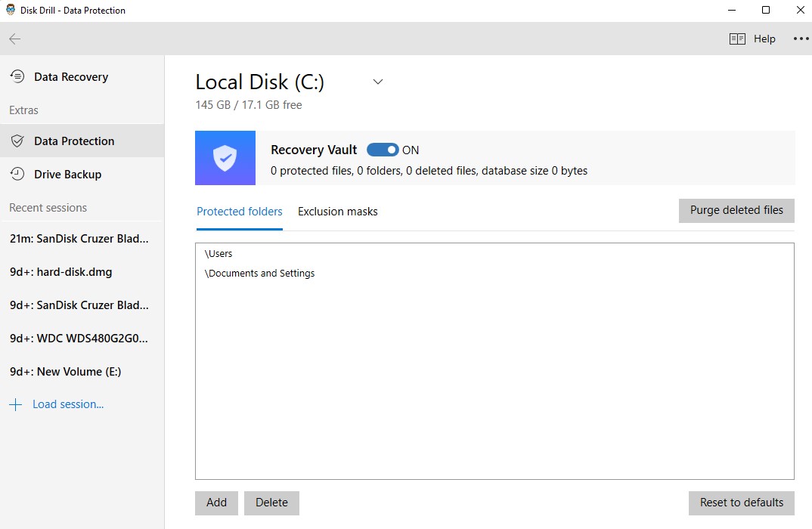This screenshot has width=812, height=529.
Task: Open the 9d+: New Volume (E:) session
Action: click(82, 371)
